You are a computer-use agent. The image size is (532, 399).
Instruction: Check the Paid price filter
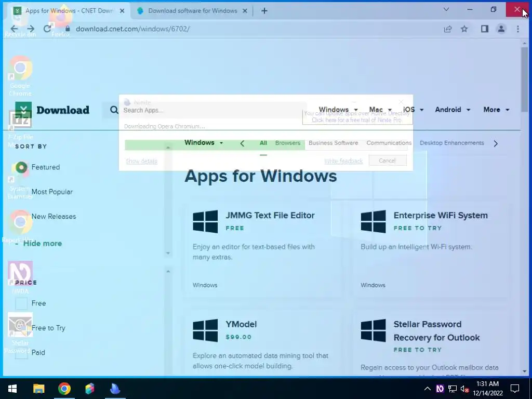coord(21,353)
